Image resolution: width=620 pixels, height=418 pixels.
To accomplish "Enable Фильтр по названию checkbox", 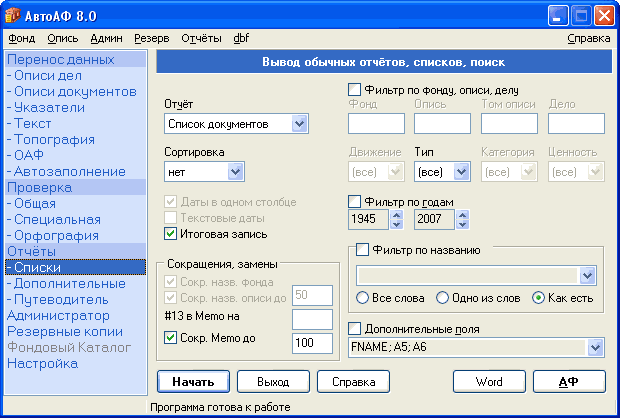I will (362, 250).
